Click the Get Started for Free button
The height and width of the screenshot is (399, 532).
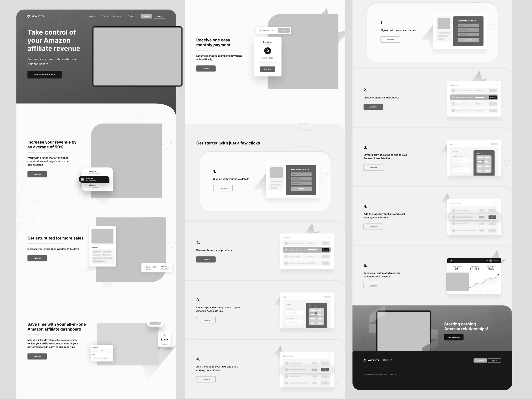click(x=44, y=75)
